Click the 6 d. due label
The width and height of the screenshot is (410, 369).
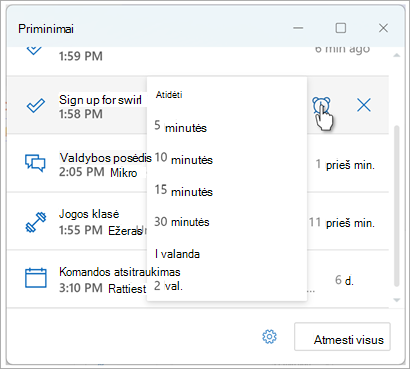[344, 280]
